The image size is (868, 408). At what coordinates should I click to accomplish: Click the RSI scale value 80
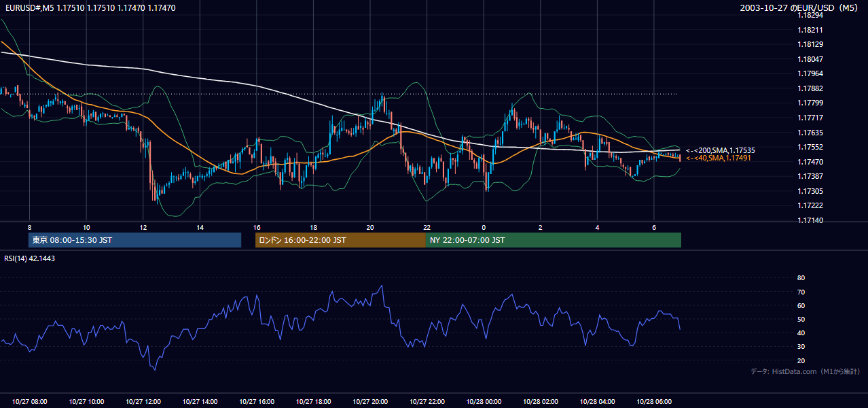point(801,278)
